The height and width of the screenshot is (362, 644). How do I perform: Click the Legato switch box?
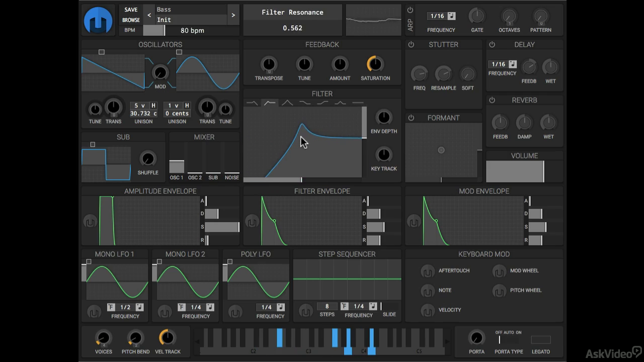pos(541,339)
